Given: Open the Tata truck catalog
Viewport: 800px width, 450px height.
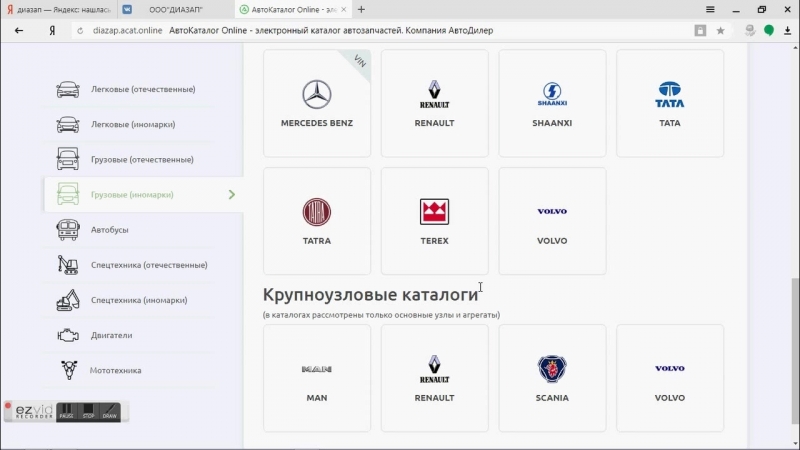Looking at the screenshot, I should pyautogui.click(x=669, y=104).
